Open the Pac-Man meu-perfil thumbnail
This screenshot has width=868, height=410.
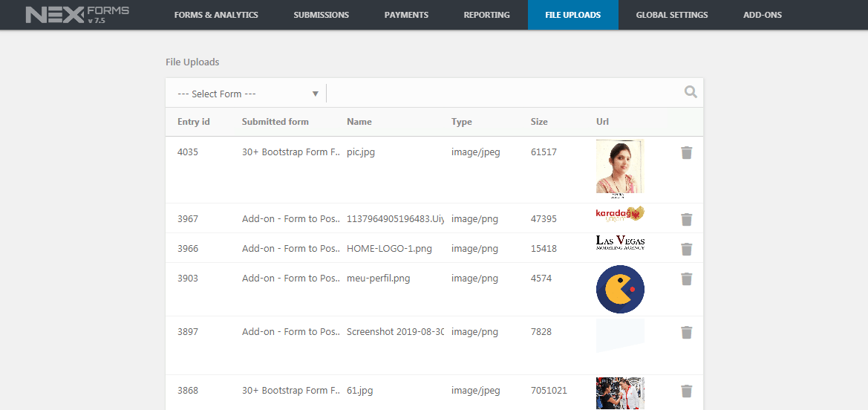click(x=620, y=289)
